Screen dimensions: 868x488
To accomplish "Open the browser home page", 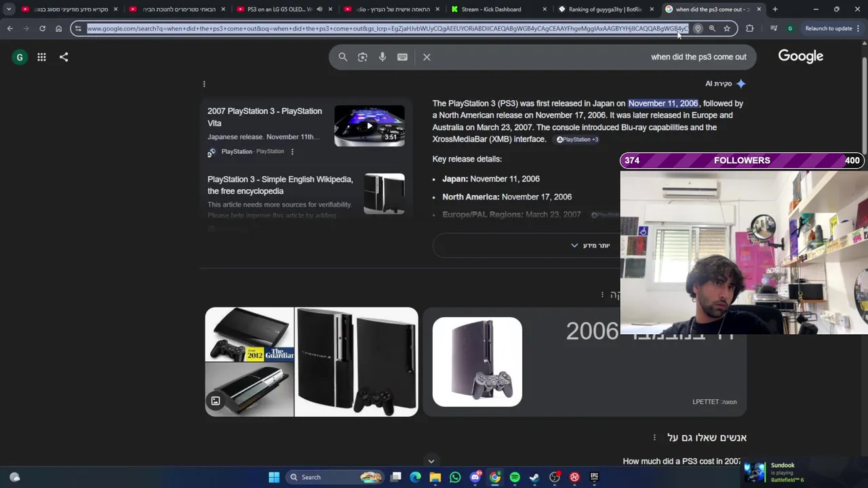I will (58, 28).
